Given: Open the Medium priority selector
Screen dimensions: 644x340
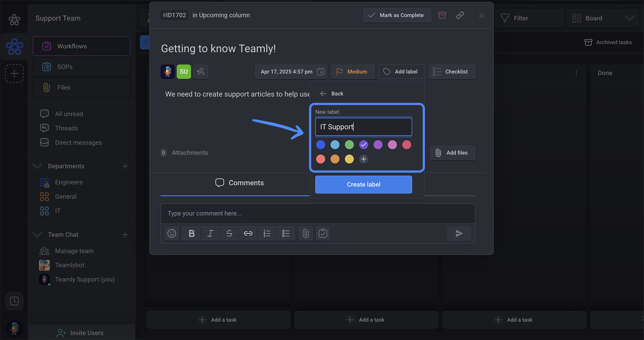Looking at the screenshot, I should click(353, 72).
